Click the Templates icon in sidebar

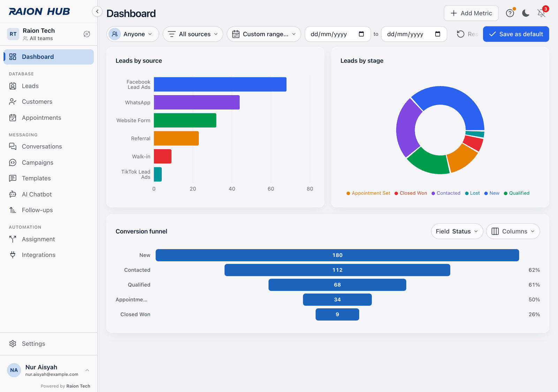[13, 178]
